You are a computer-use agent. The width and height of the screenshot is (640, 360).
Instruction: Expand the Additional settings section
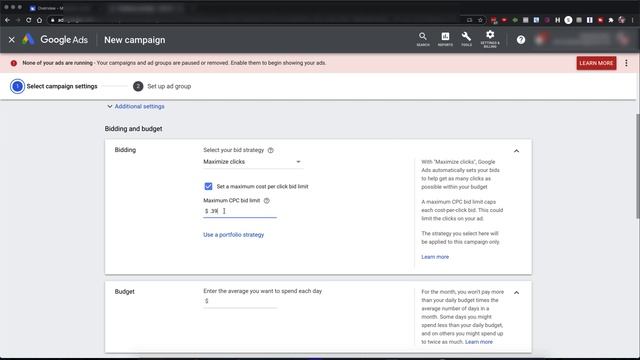[136, 106]
